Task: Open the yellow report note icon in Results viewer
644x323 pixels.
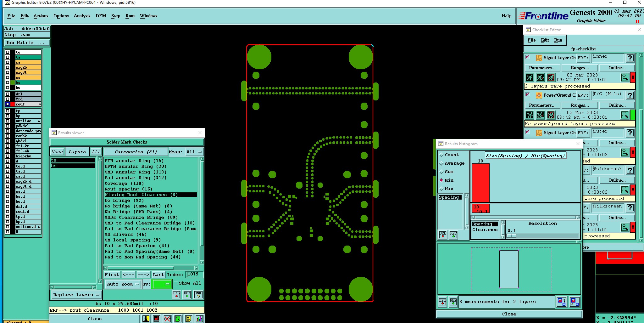Action: [x=189, y=319]
